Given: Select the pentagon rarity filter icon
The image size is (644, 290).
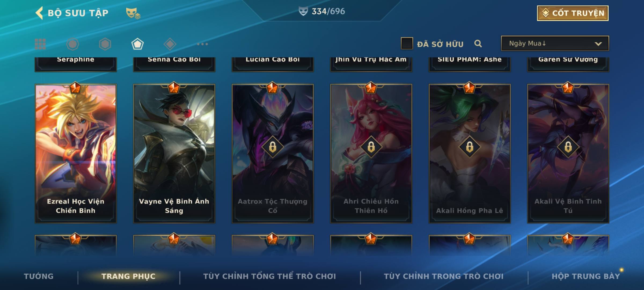Looking at the screenshot, I should coord(137,44).
